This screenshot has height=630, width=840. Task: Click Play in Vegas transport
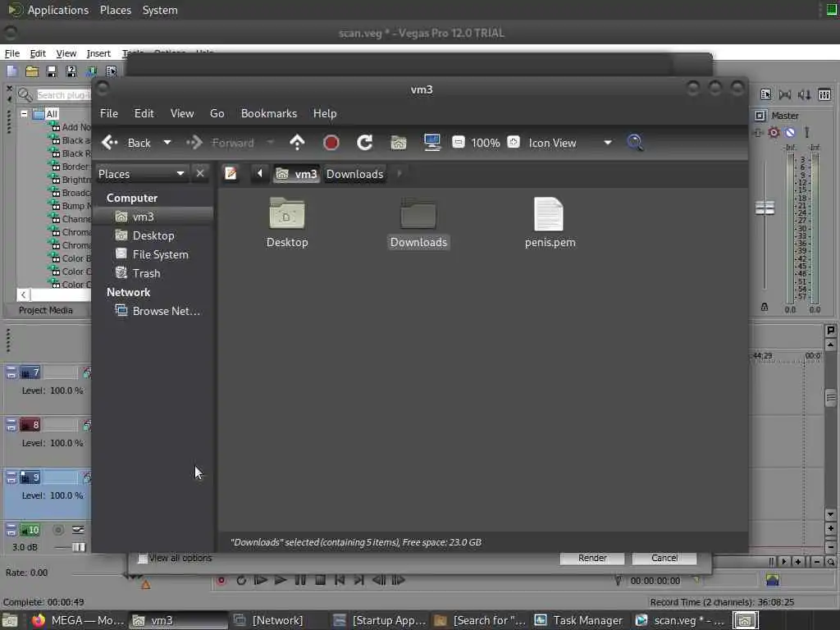[281, 580]
